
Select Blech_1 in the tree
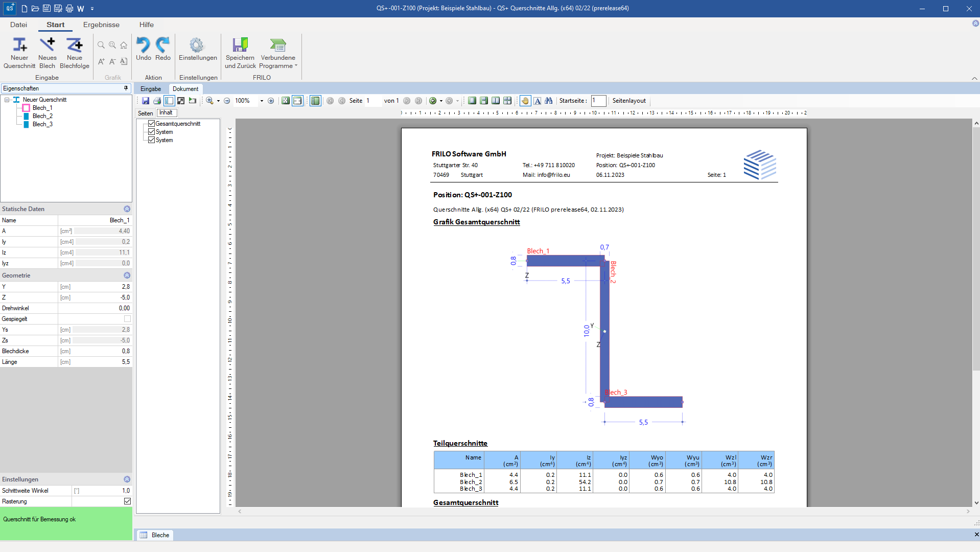(x=42, y=108)
